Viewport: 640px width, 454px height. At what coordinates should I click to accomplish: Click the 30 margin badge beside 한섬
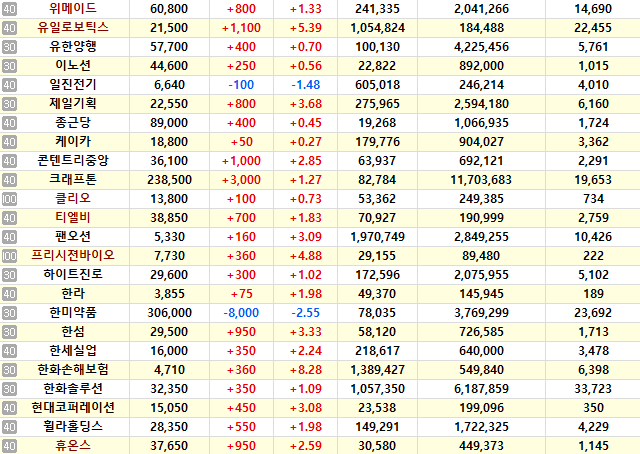point(9,332)
